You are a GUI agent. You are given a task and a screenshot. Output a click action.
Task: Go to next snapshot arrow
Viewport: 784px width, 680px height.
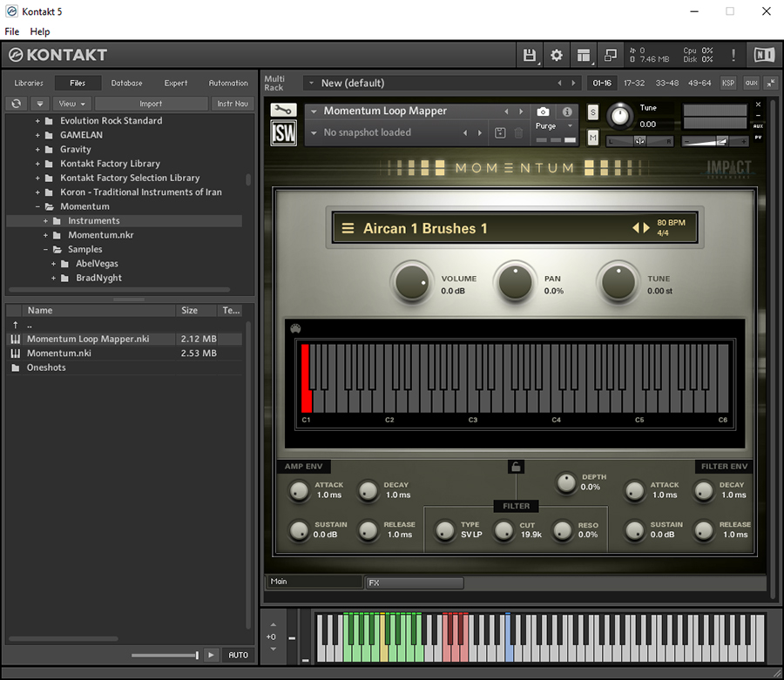(479, 133)
